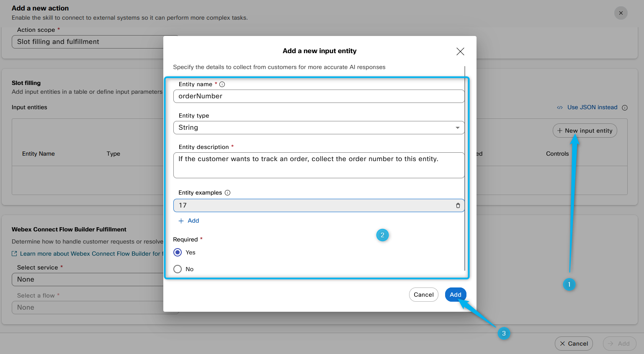The image size is (644, 354).
Task: Close the Add a new input entity dialog
Action: [x=460, y=51]
